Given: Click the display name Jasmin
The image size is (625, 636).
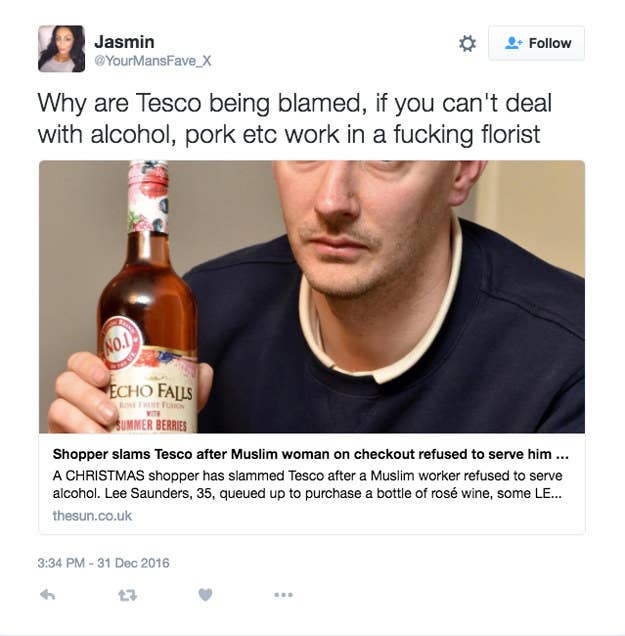Looking at the screenshot, I should click(x=124, y=42).
